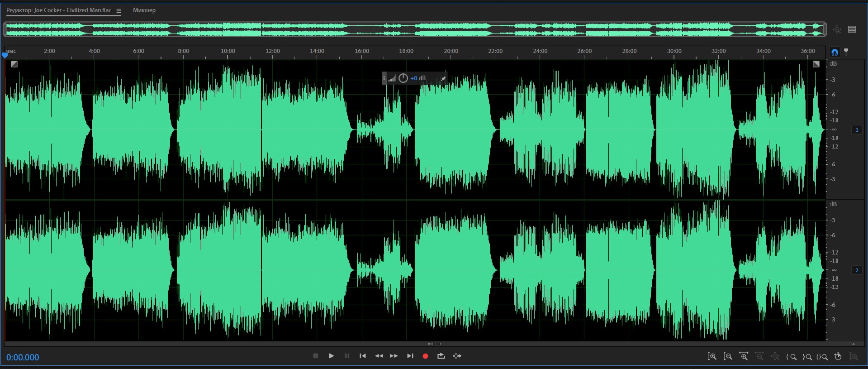
Task: Click the panel divider grip below waveform
Action: pos(434,344)
